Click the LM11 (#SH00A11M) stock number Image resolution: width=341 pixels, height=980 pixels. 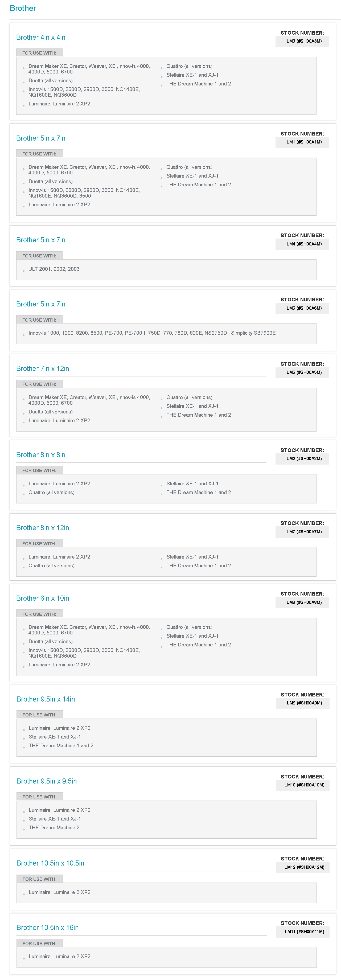[304, 932]
